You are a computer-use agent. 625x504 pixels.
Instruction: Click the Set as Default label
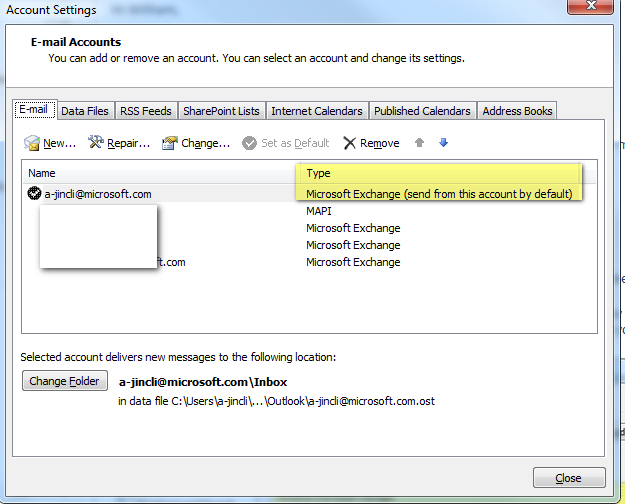tap(295, 143)
